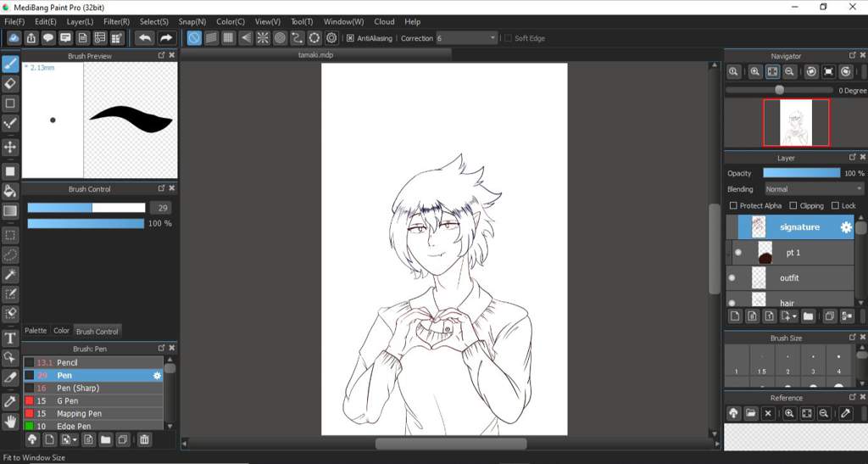Click the Navigator canvas thumbnail
Screen dimensions: 868x464
pos(796,123)
